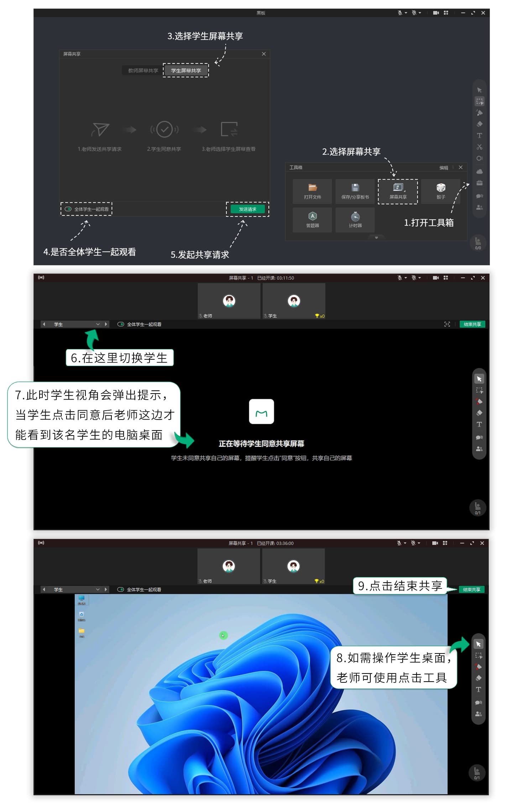This screenshot has width=507, height=812.
Task: Select the pen tool in the 03:11:50 window
Action: pos(479,402)
